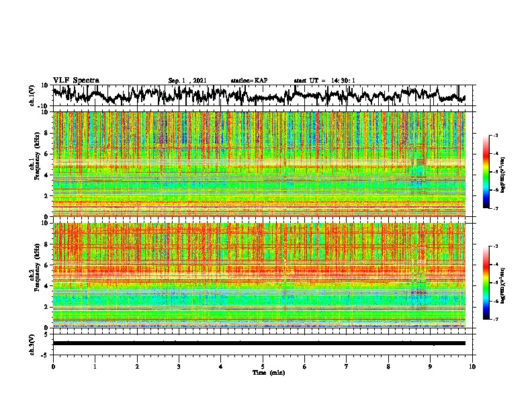Image resolution: width=532 pixels, height=411 pixels.
Task: Click the '4' tick on the Time axis
Action: pos(220,367)
